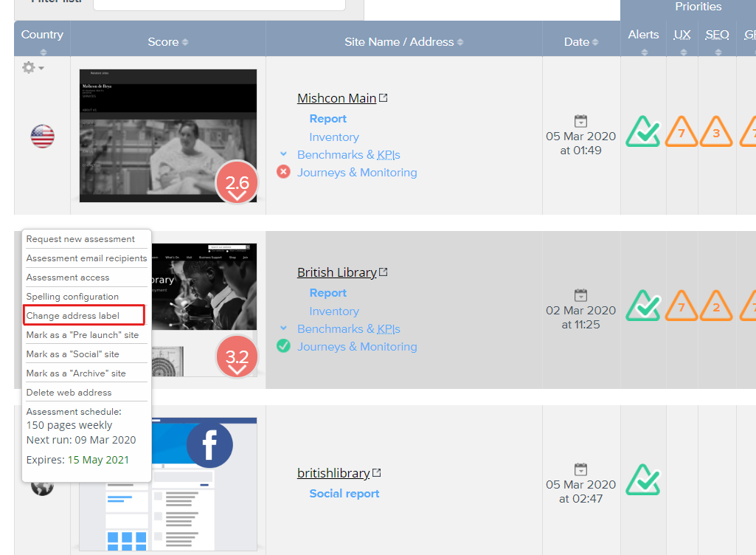Click calendar icon above 05 Mar 2020 at 01:49

coord(580,120)
